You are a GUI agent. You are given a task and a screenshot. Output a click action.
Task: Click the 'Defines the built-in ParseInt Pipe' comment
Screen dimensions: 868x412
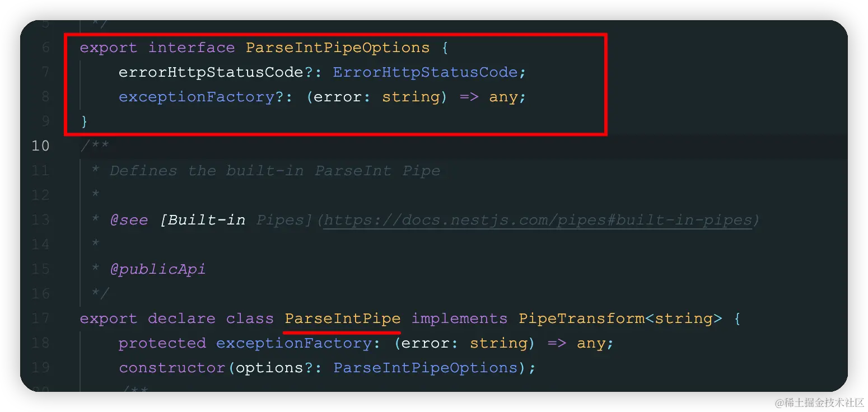274,171
